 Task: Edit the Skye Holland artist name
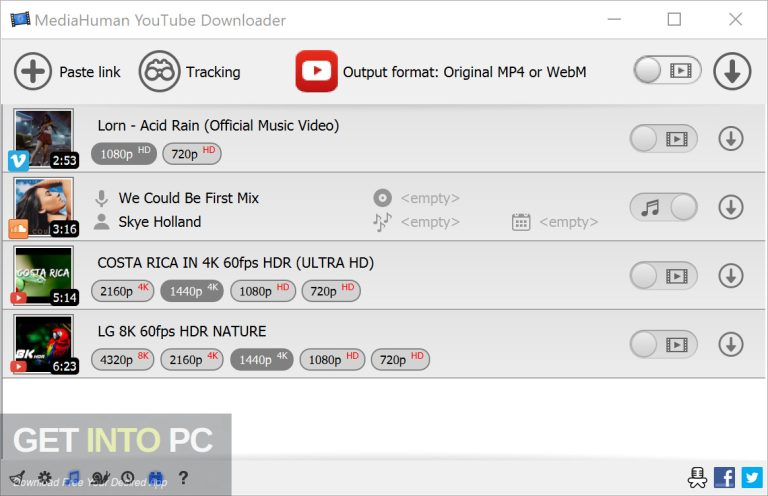(160, 222)
